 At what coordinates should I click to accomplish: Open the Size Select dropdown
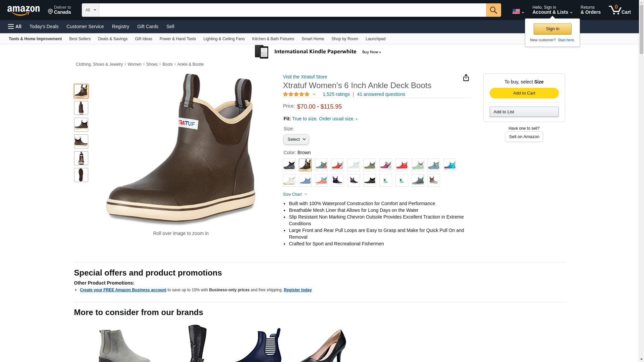tap(296, 139)
